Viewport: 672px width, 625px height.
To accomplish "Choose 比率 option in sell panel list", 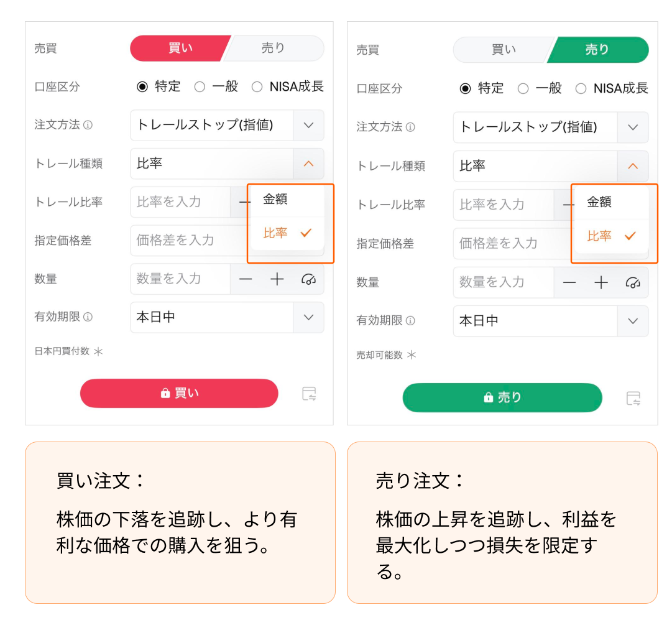I will click(x=599, y=236).
